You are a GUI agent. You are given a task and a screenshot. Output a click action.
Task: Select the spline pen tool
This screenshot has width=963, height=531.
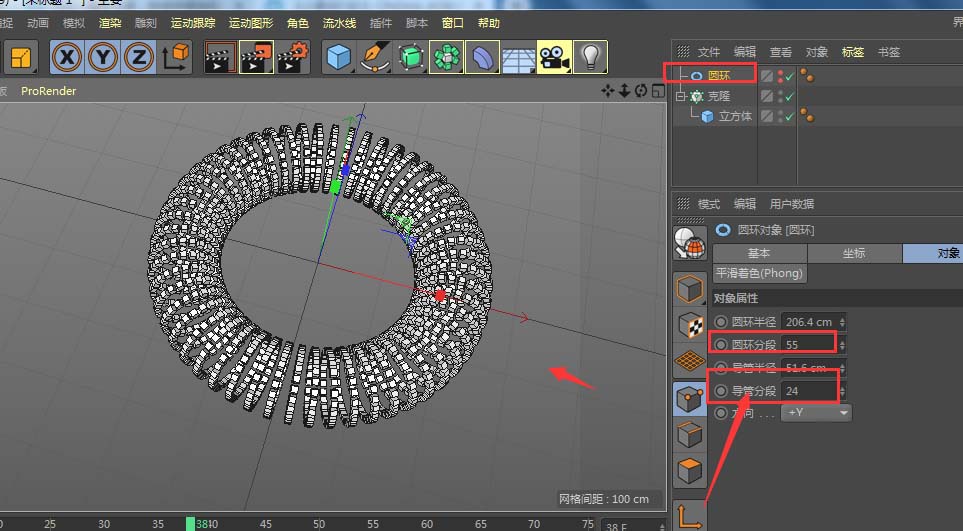coord(375,58)
